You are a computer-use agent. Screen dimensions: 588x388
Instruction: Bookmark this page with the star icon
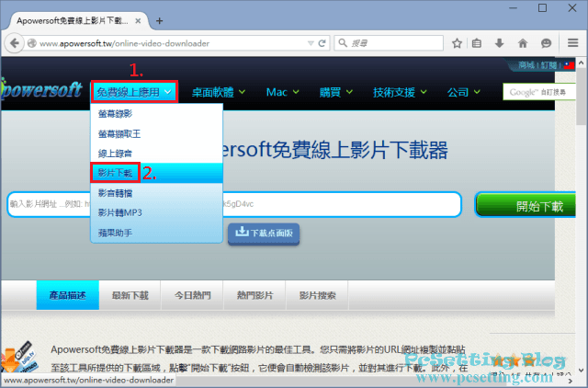tap(457, 43)
